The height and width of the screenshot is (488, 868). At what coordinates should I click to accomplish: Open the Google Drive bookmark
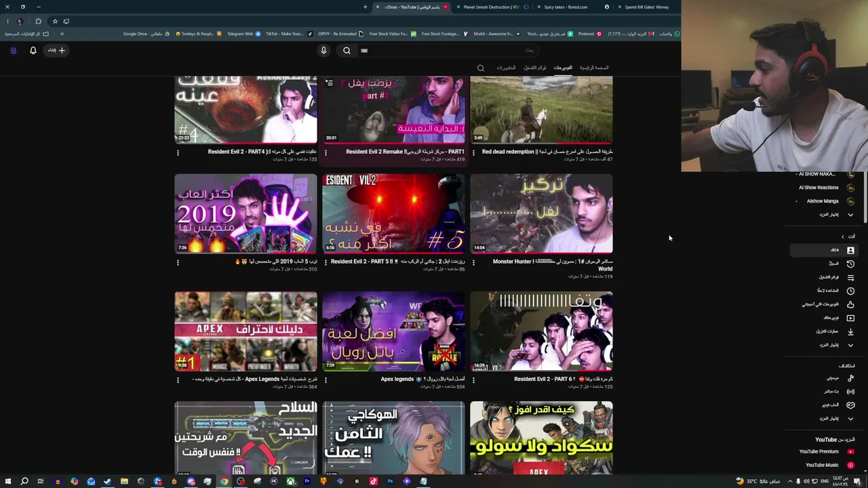coord(147,34)
